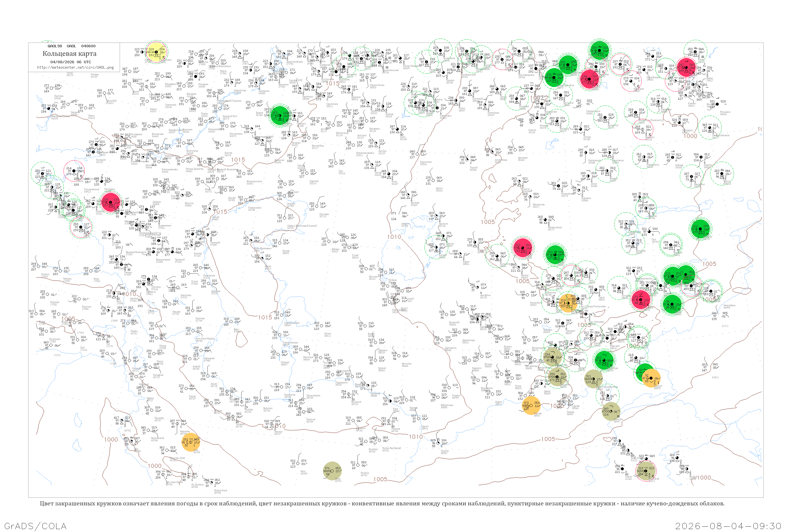798x532 pixels.
Task: Click the station label "Zanjan 40729"
Action: pos(192,397)
